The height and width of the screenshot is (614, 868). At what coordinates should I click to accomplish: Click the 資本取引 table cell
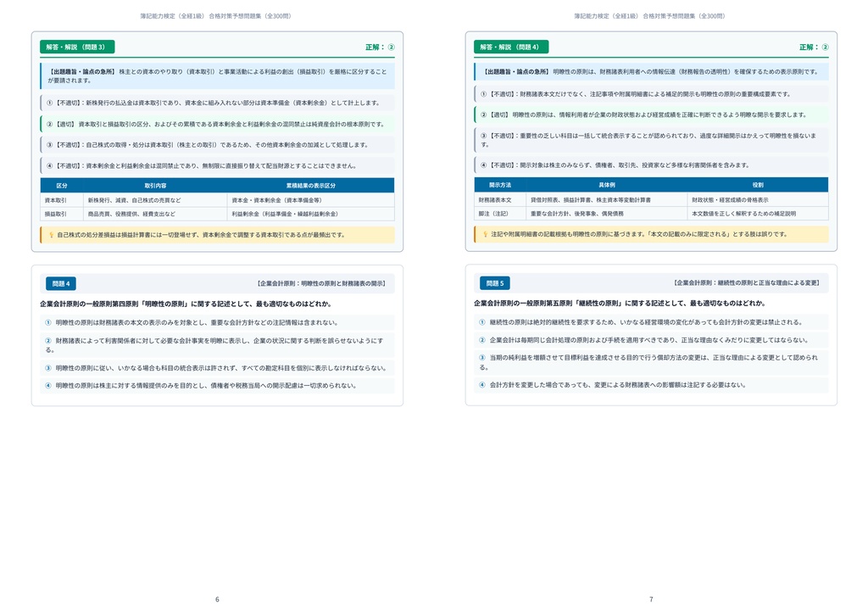point(61,200)
